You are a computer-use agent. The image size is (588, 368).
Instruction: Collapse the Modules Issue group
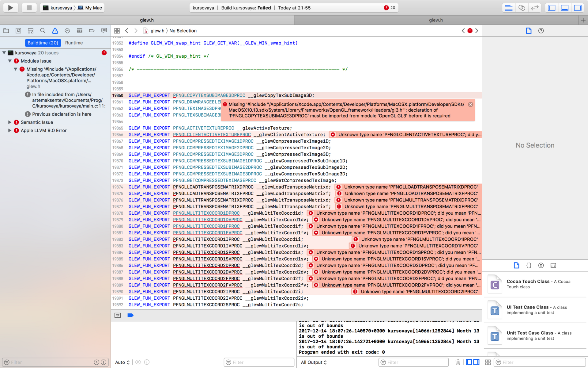(x=10, y=61)
